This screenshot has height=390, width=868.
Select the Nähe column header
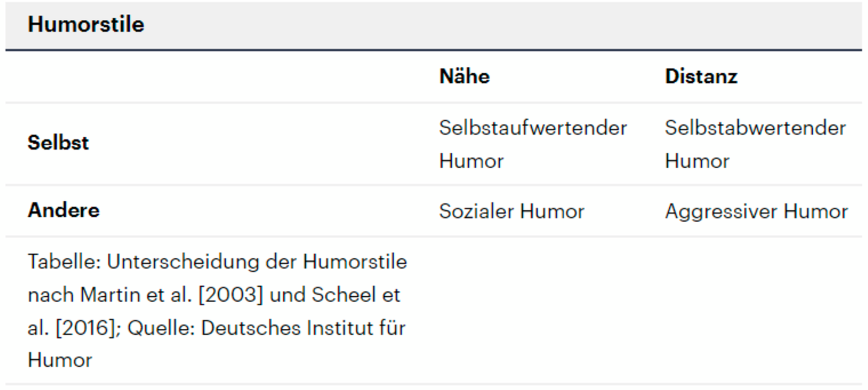[464, 76]
